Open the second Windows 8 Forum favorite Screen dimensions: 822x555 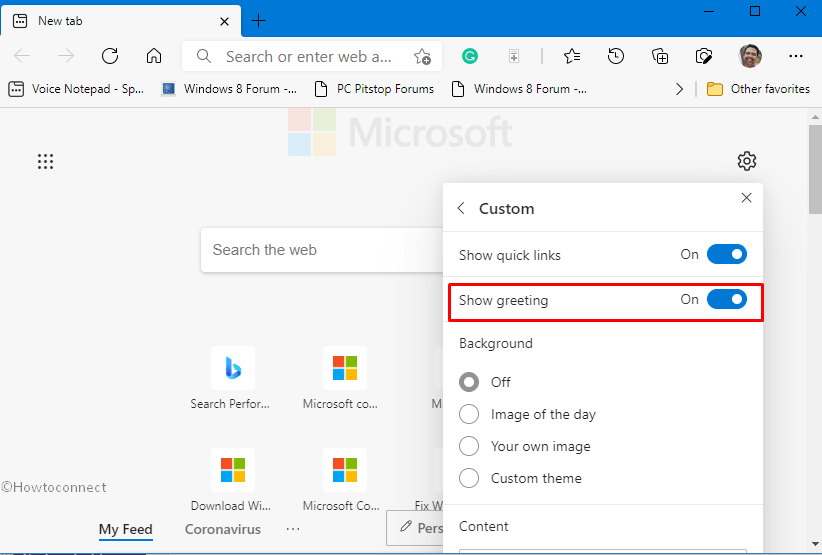tap(519, 89)
